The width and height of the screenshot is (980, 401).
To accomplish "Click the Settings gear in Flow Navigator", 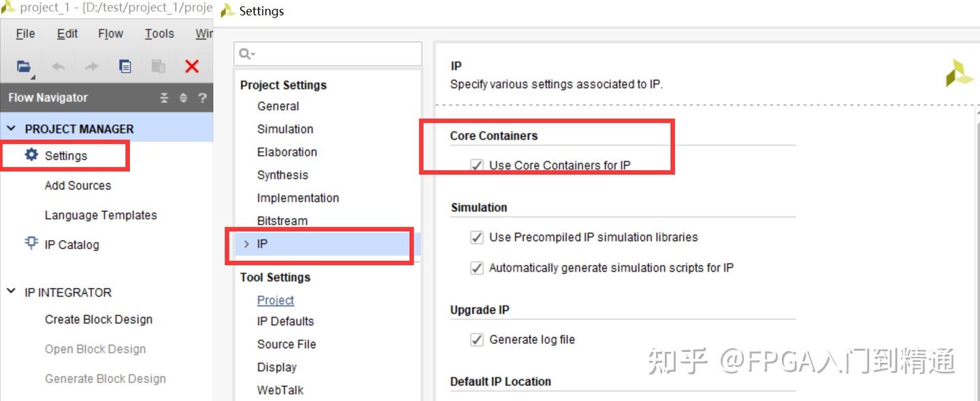I will [x=31, y=155].
